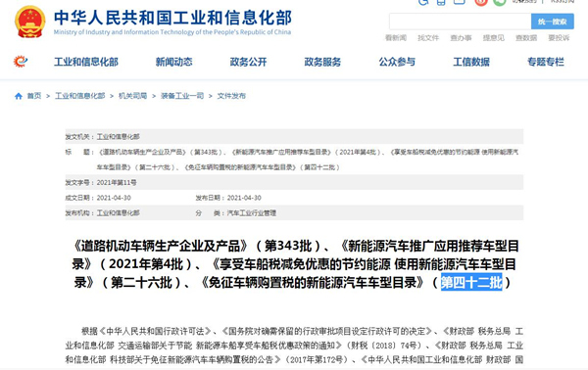The image size is (588, 370).
Task: Click body text （2017年第172号）
Action: [316, 360]
